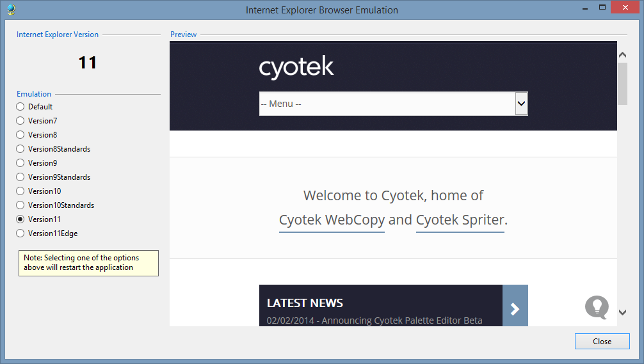Click the version number 11 label
This screenshot has width=644, height=364.
coord(88,63)
